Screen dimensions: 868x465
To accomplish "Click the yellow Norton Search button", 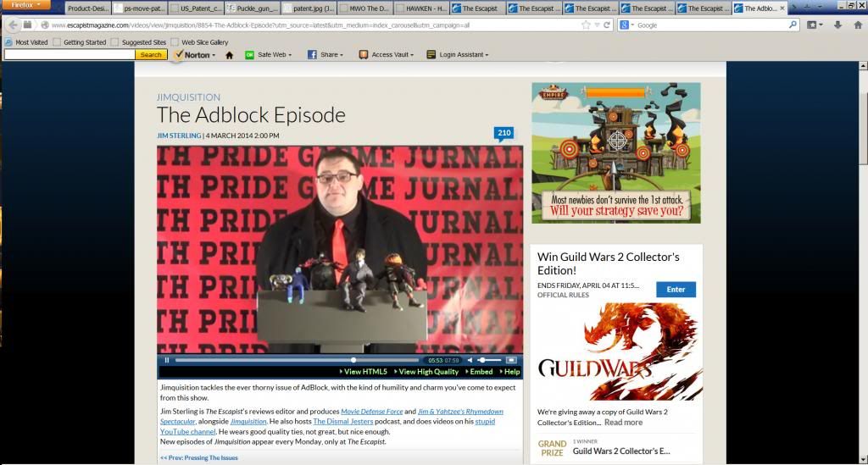I will (x=151, y=55).
